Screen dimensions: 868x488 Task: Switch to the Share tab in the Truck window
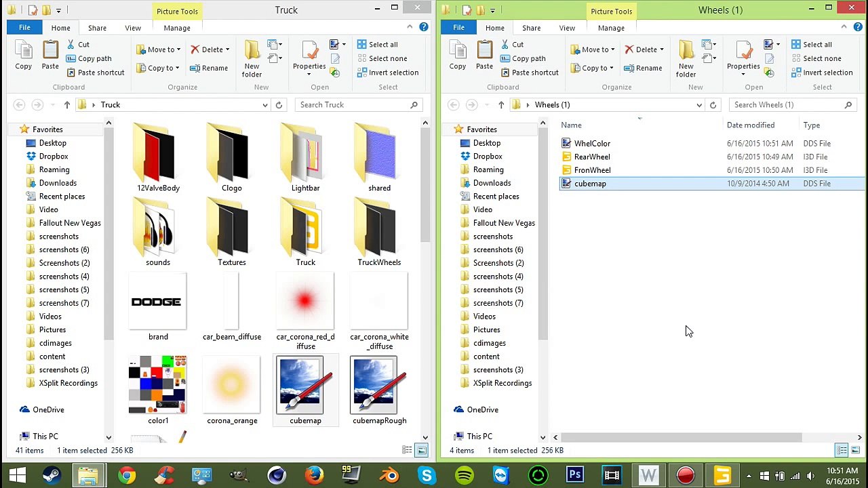coord(97,28)
